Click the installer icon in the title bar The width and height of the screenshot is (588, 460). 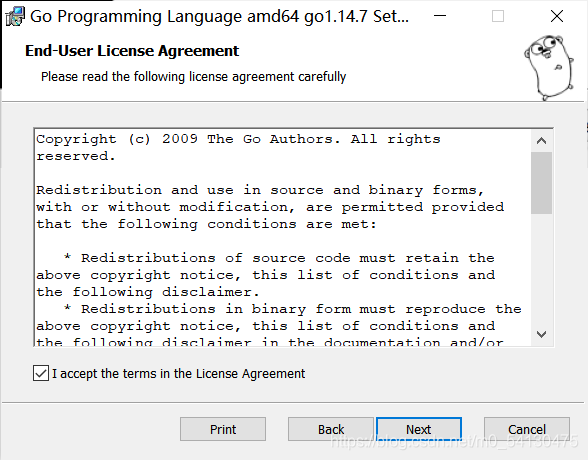[15, 16]
